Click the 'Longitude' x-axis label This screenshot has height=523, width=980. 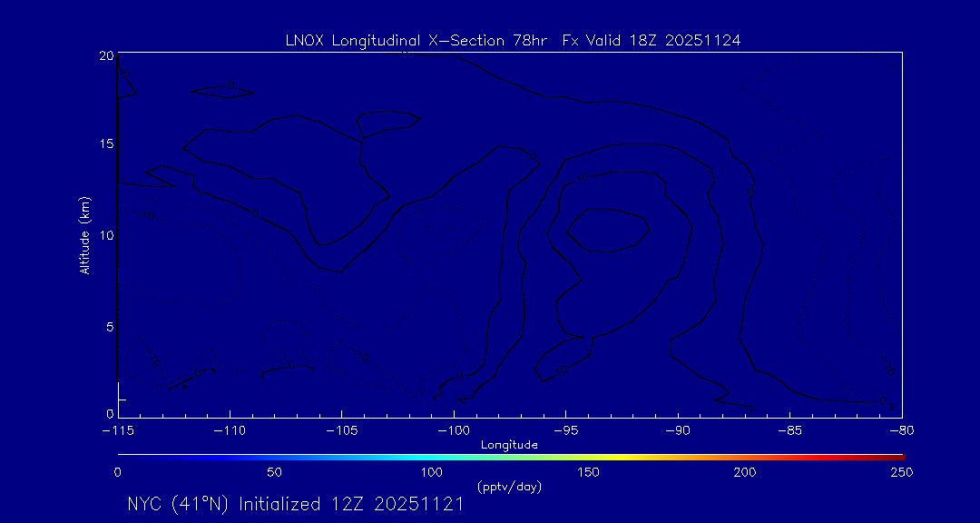point(509,444)
